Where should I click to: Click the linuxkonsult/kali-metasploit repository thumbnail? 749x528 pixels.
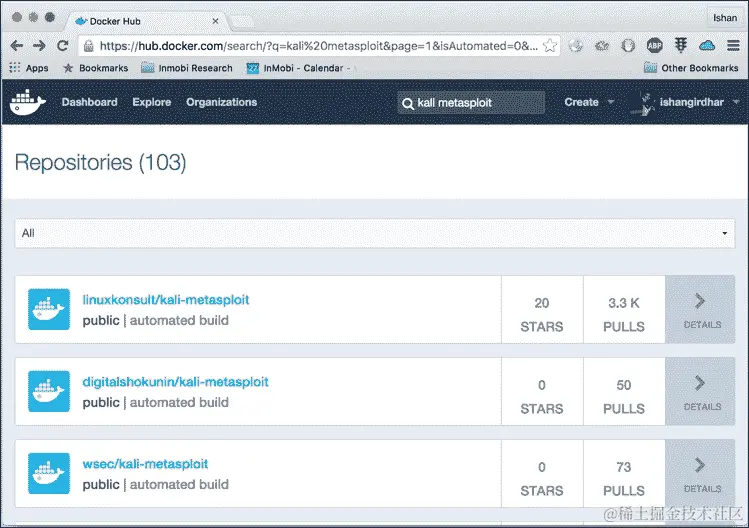click(49, 309)
